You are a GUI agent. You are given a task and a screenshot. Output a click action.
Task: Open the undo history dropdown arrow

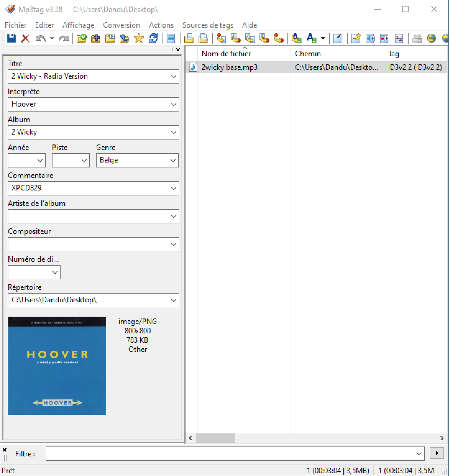pos(52,38)
